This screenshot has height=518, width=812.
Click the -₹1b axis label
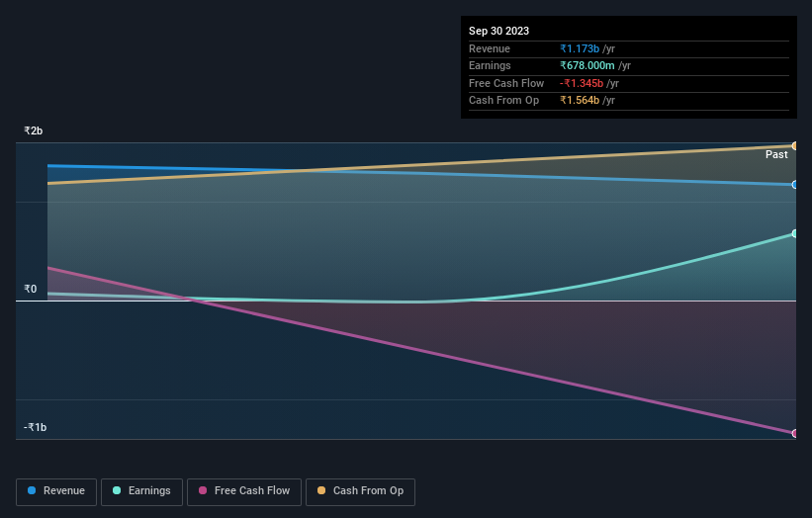36,427
